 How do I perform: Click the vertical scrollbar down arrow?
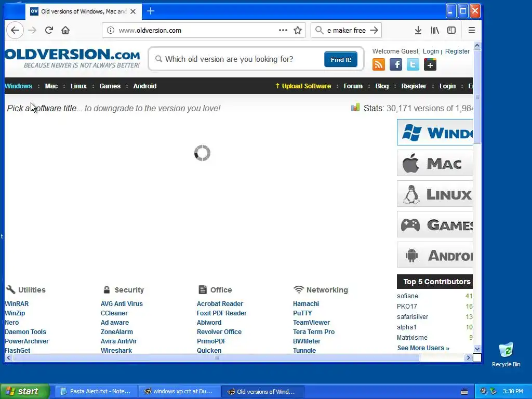477,349
